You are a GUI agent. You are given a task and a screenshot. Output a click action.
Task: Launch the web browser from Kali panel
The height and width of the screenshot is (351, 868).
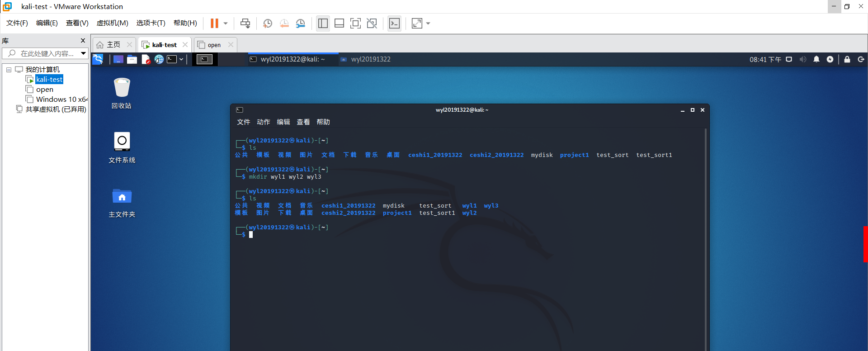click(159, 59)
